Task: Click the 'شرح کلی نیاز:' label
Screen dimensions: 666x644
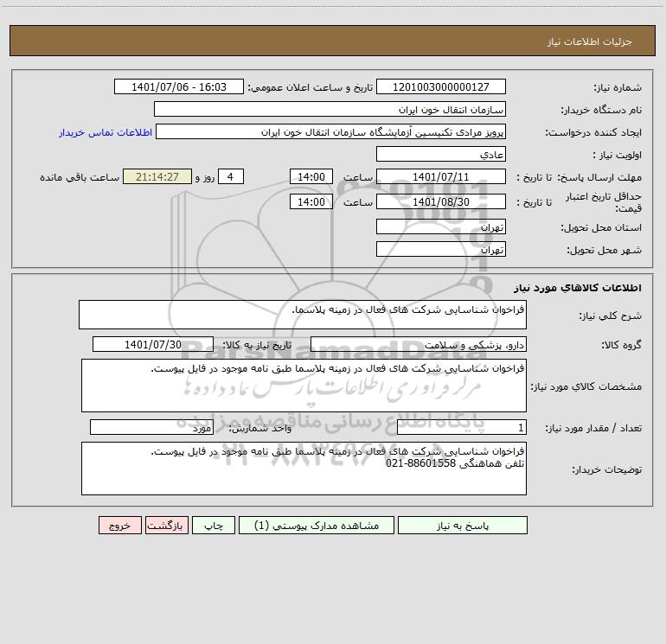Action: (611, 316)
